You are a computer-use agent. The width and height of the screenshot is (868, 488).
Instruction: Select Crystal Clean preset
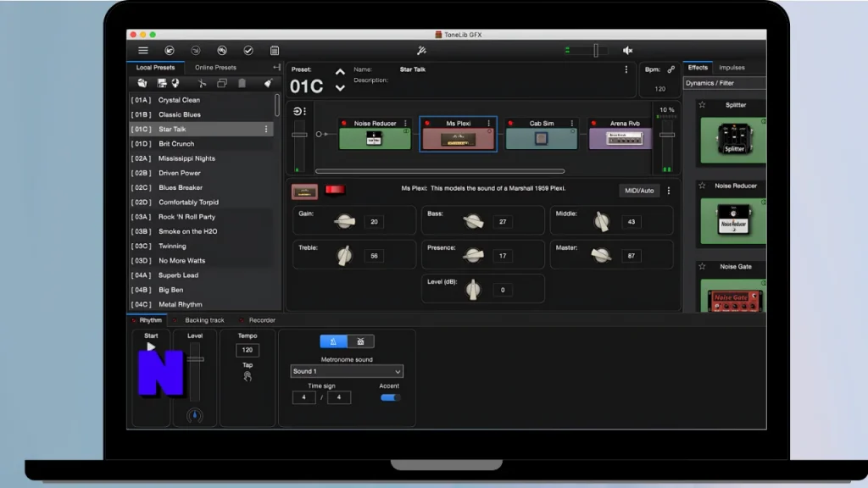(202, 100)
